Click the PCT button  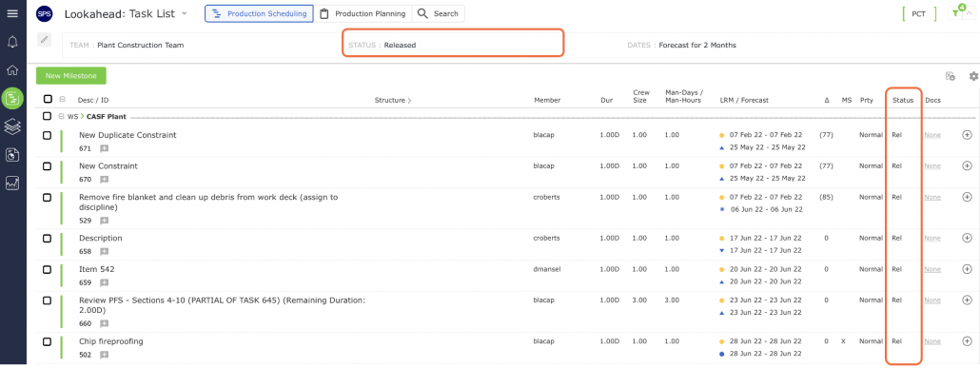[x=919, y=13]
